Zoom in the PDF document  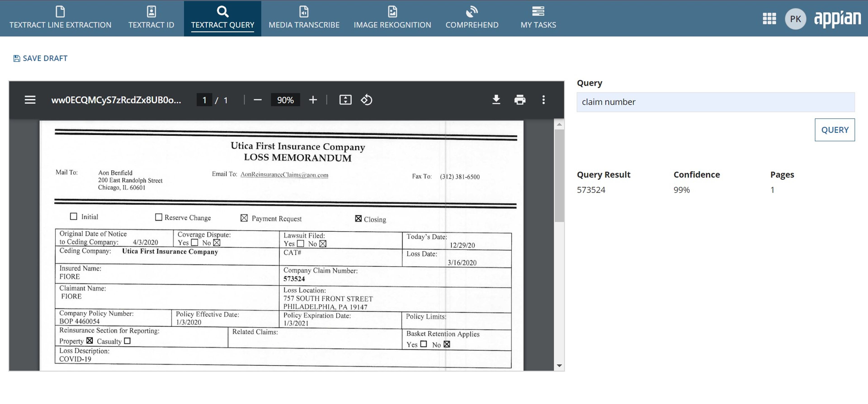(x=313, y=100)
